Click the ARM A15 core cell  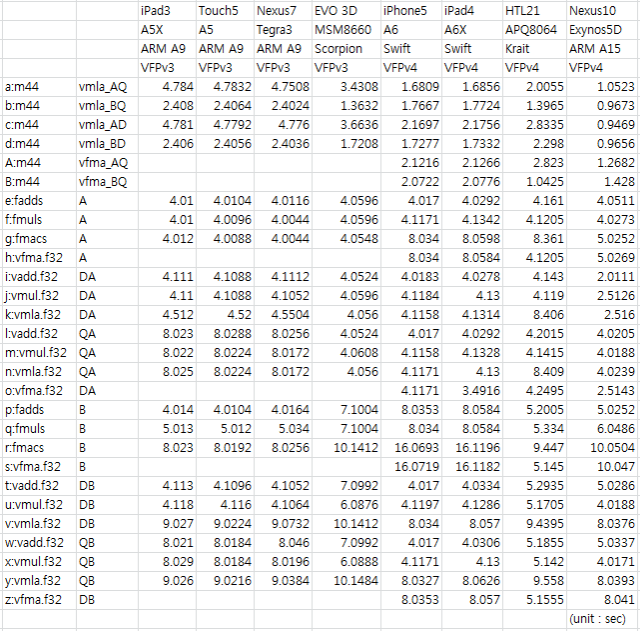602,49
